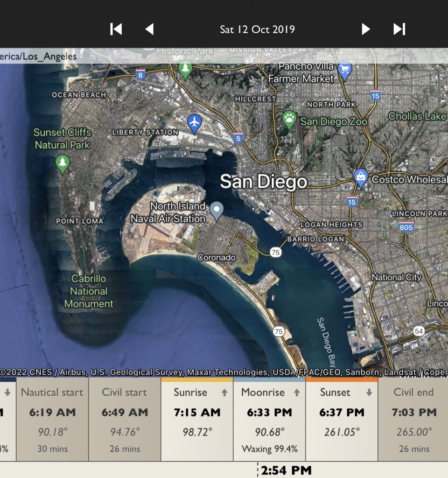Tap Pancho Villa Farmer Market cart pin
This screenshot has height=478, width=448.
[x=345, y=71]
